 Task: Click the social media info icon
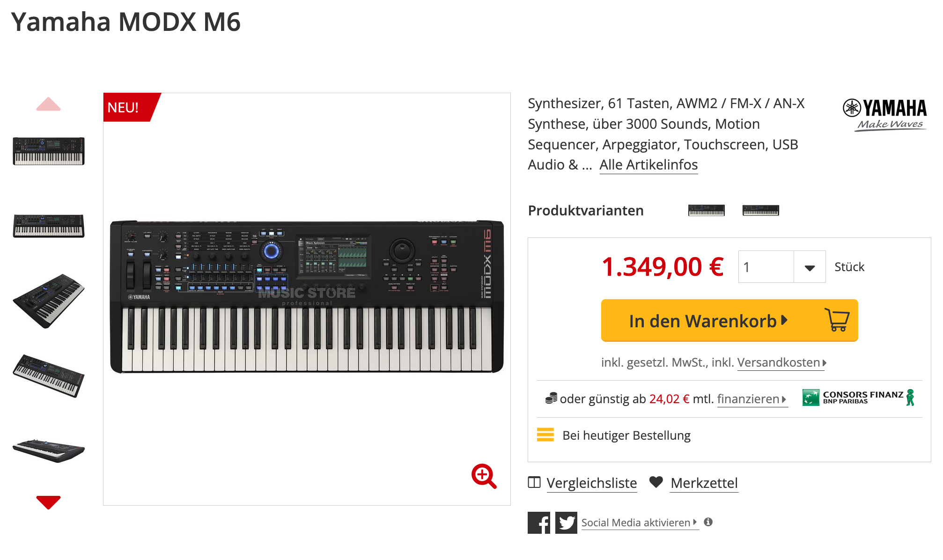point(708,522)
